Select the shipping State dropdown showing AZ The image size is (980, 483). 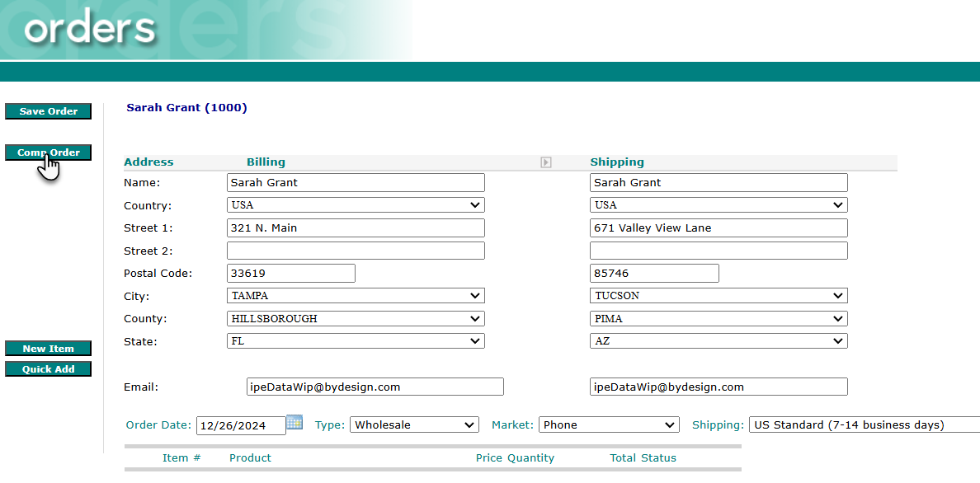click(x=719, y=341)
